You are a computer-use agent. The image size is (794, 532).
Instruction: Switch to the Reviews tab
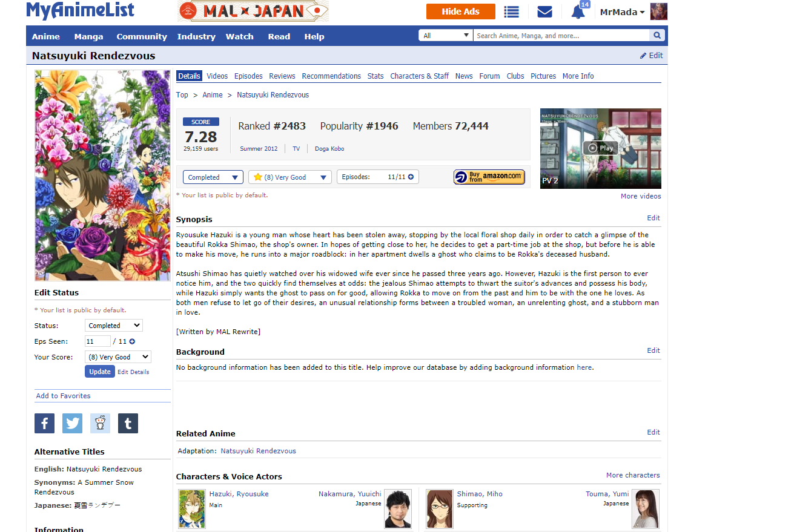[282, 76]
